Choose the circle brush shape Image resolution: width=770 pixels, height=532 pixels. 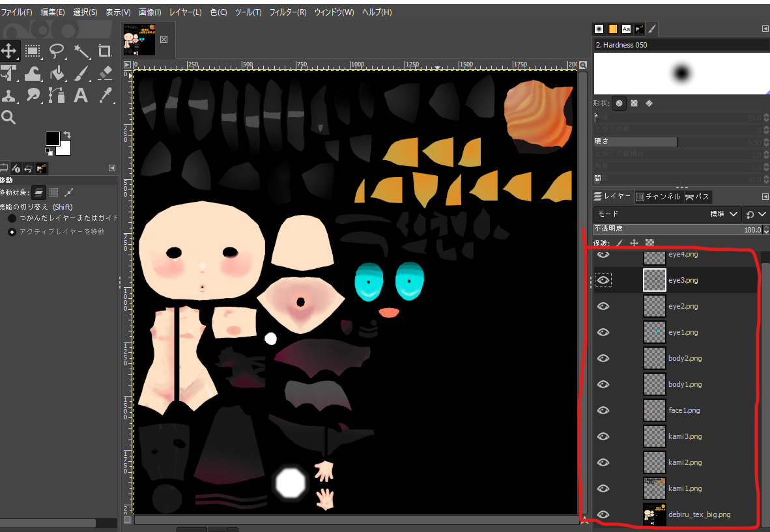tap(620, 103)
